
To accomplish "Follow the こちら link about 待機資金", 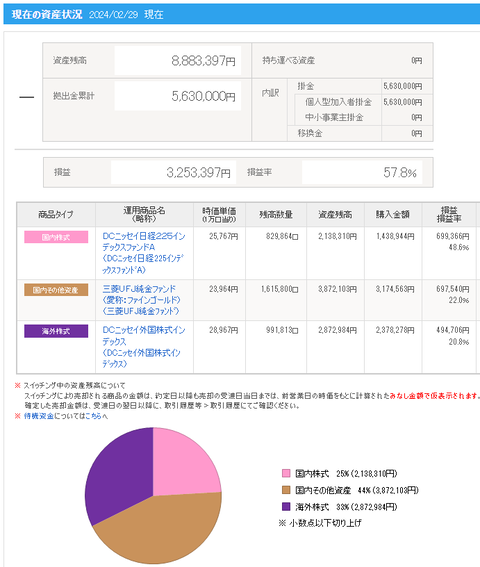I will click(93, 416).
